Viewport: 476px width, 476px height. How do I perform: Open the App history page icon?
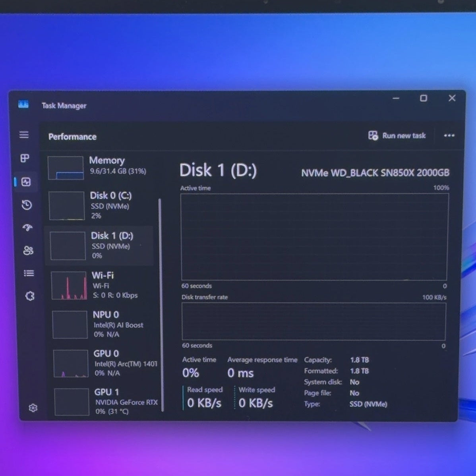(x=27, y=205)
